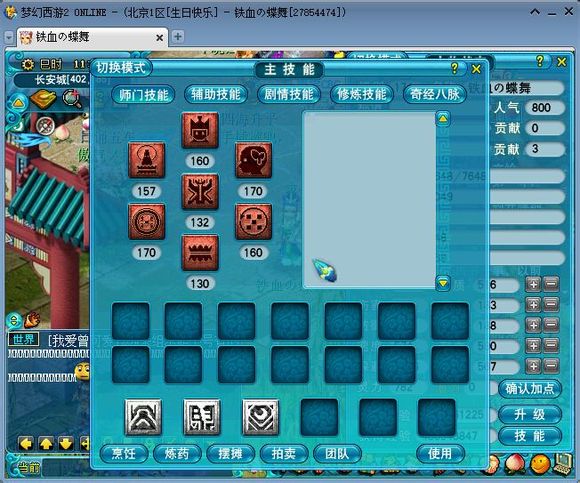Click the yellow left arrow chat button

26,443
